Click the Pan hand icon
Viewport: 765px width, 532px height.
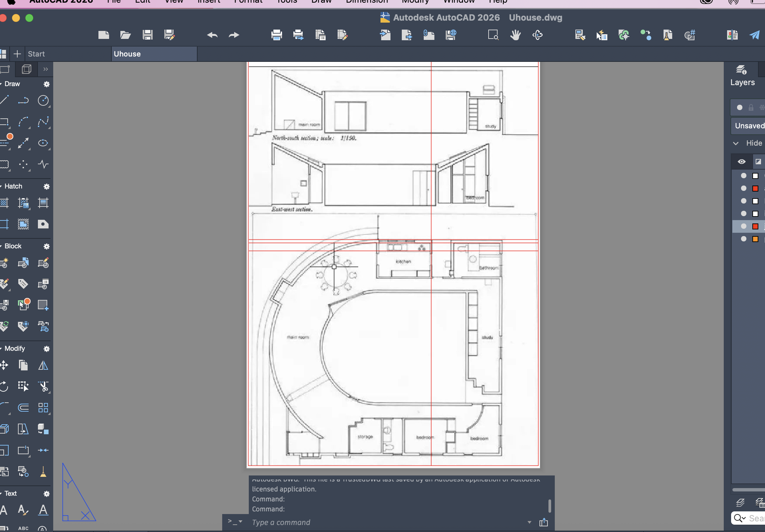tap(515, 35)
